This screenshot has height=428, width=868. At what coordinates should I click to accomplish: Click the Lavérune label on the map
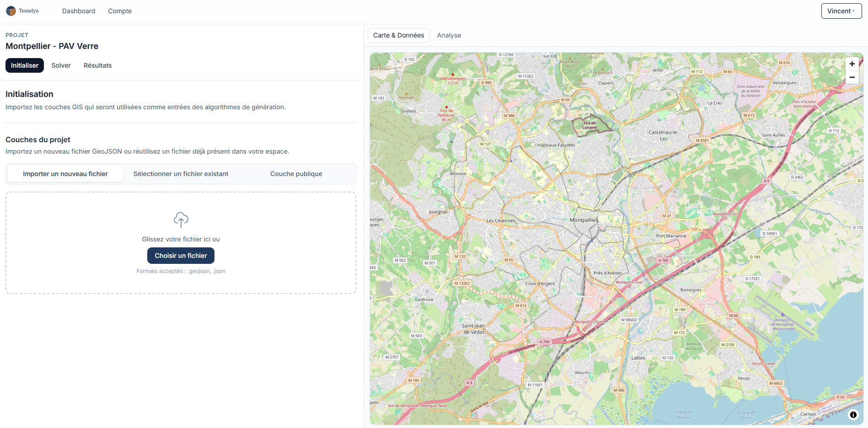click(x=424, y=300)
